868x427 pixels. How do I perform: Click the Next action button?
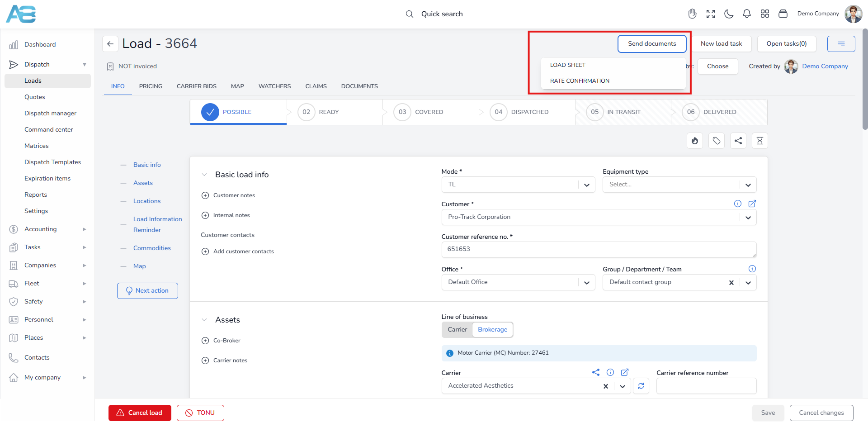tap(147, 291)
